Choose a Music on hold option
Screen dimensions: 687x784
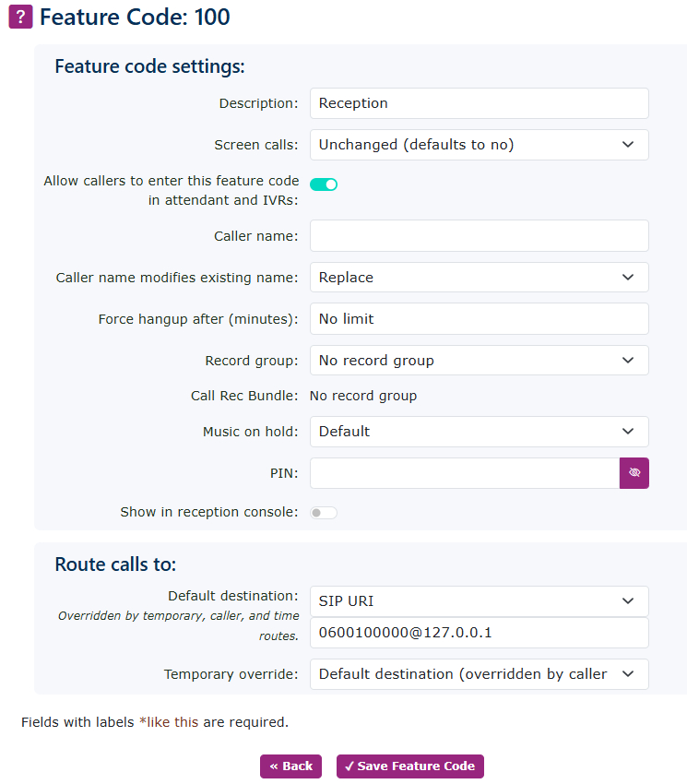click(479, 432)
